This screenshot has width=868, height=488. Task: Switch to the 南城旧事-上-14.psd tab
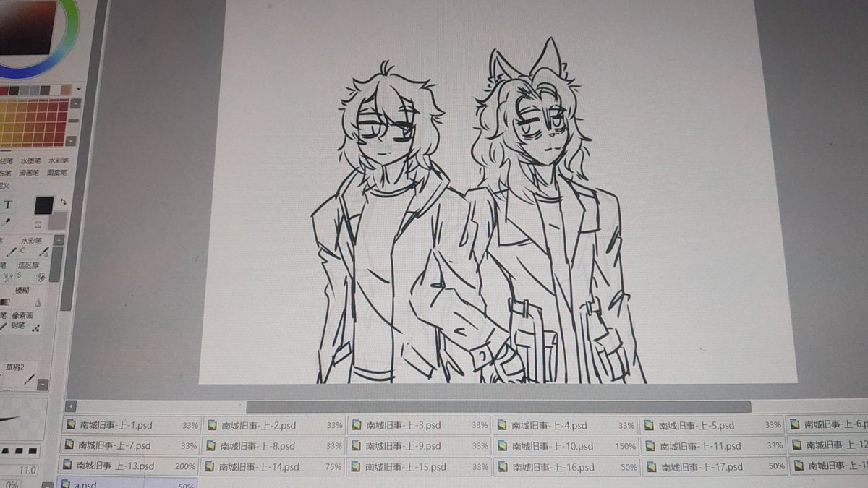(273, 466)
